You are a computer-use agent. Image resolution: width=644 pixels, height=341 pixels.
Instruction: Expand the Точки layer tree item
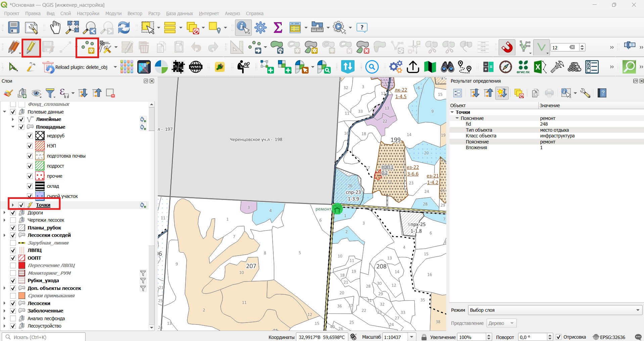click(x=13, y=205)
